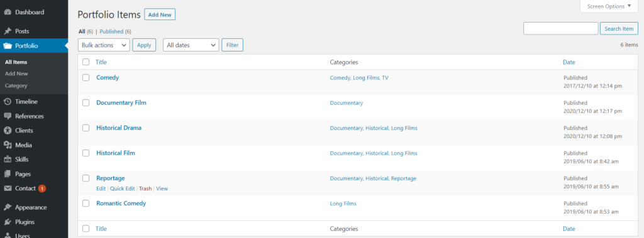Open the Reportage title link
The image size is (644, 238).
click(111, 178)
